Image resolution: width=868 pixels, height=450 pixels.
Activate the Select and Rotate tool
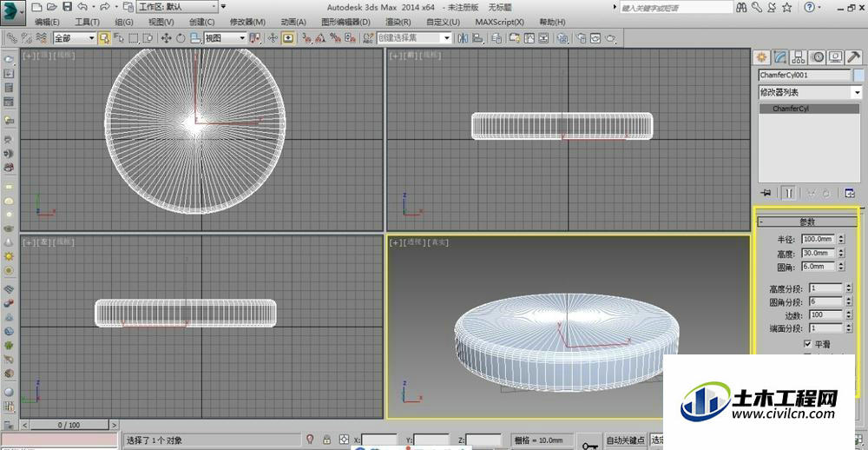point(181,38)
